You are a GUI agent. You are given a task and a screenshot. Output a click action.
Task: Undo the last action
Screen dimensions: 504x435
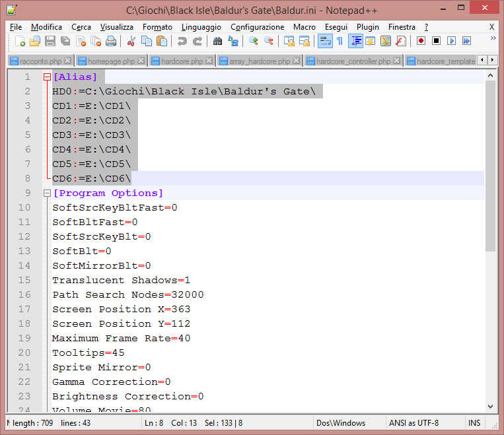[182, 41]
